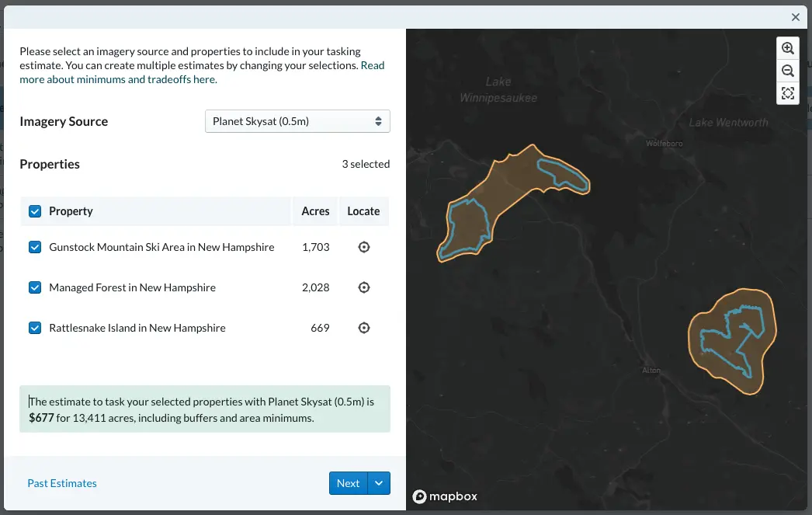This screenshot has height=515, width=812.
Task: Zoom out on the map
Action: tap(788, 71)
